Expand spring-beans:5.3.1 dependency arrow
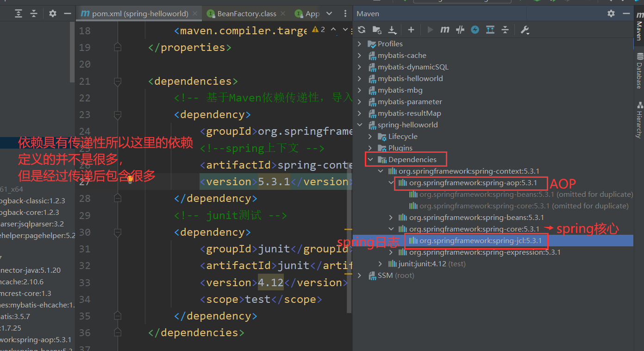This screenshot has height=351, width=644. 391,217
